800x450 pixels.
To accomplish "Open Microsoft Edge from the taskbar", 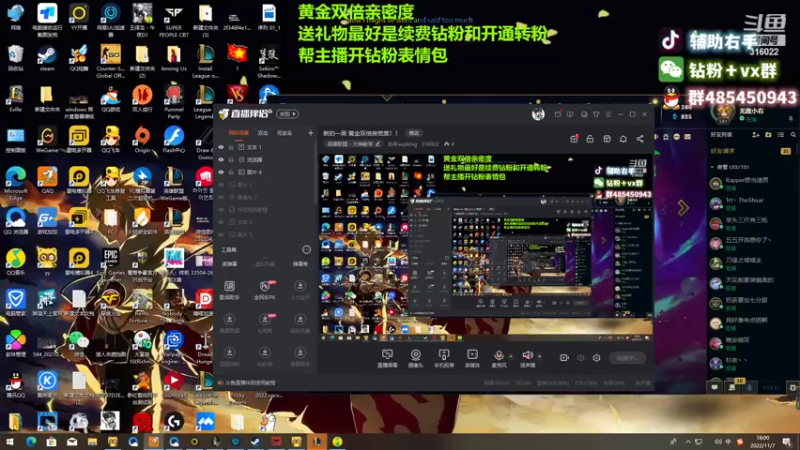I will click(x=31, y=442).
